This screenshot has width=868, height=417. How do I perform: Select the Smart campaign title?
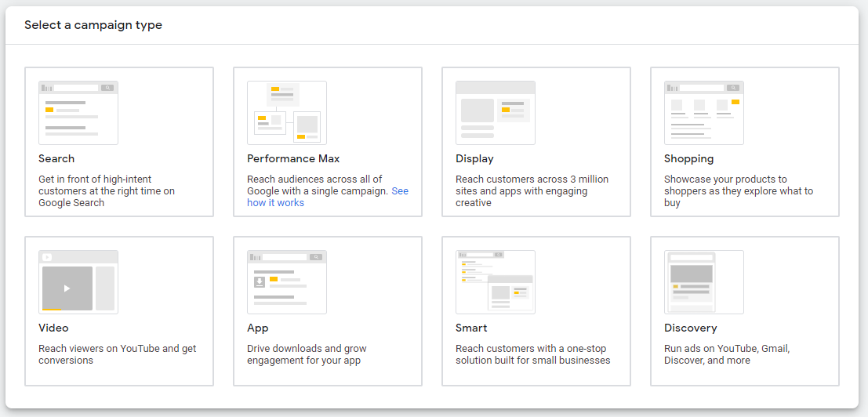[471, 328]
